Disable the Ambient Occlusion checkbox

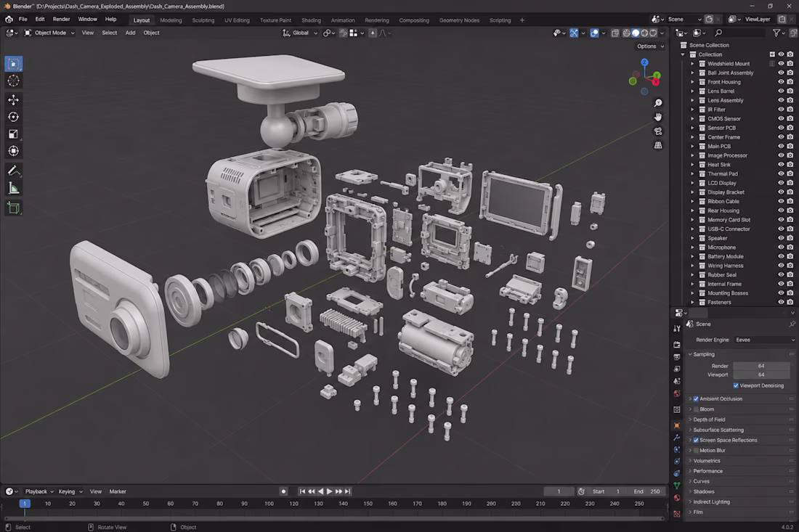[696, 398]
